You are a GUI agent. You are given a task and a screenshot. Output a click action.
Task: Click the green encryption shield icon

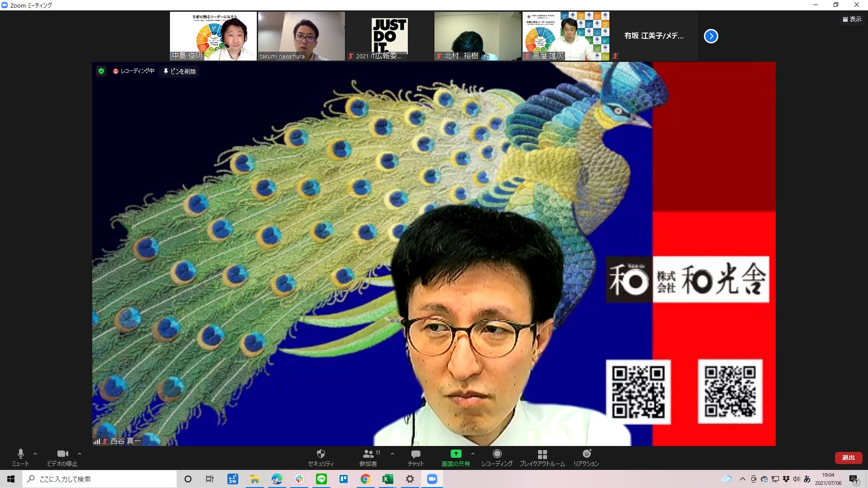pyautogui.click(x=101, y=71)
